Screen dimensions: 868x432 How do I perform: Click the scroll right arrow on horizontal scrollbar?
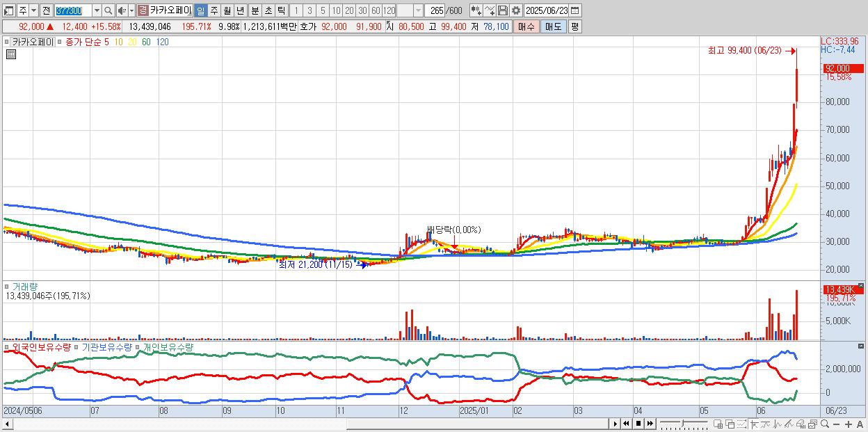tap(615, 424)
